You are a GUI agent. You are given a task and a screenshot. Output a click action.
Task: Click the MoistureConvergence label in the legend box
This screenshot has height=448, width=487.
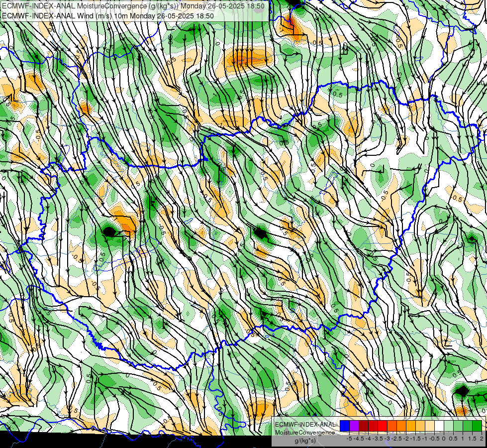(x=305, y=433)
